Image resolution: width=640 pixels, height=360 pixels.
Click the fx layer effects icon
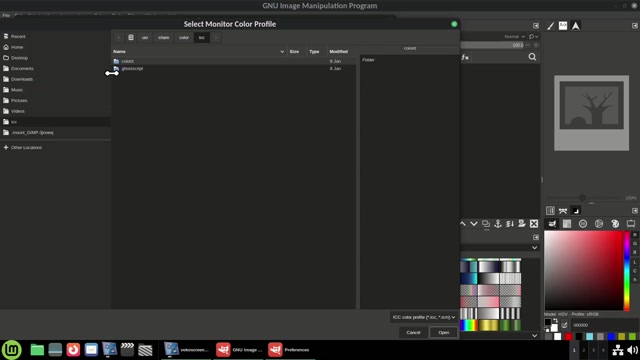(x=465, y=57)
